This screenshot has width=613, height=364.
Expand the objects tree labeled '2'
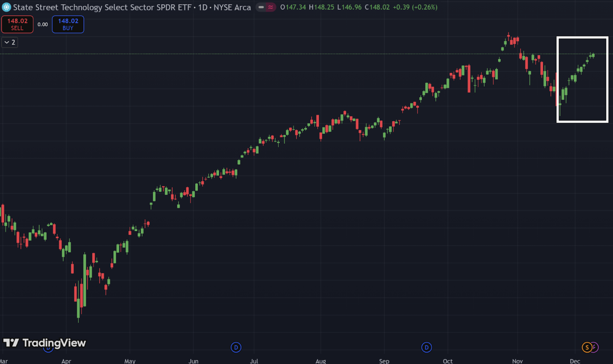(x=10, y=42)
